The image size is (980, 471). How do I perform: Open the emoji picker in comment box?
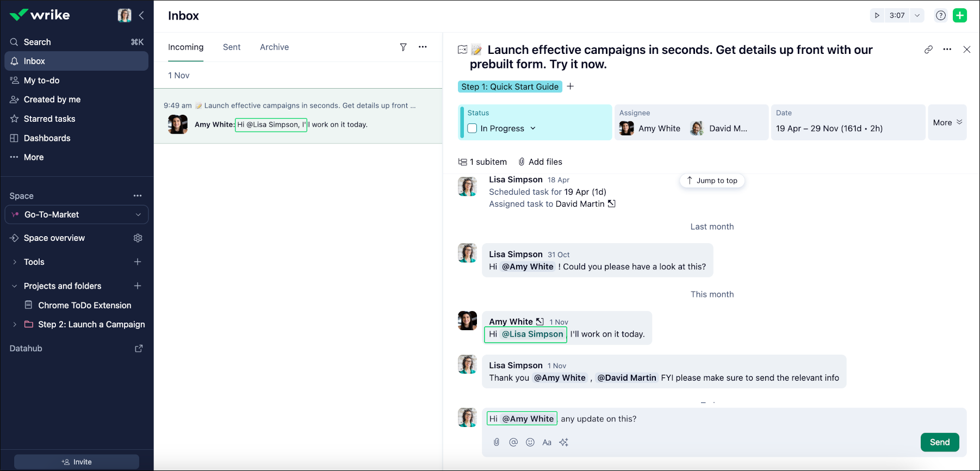tap(530, 442)
